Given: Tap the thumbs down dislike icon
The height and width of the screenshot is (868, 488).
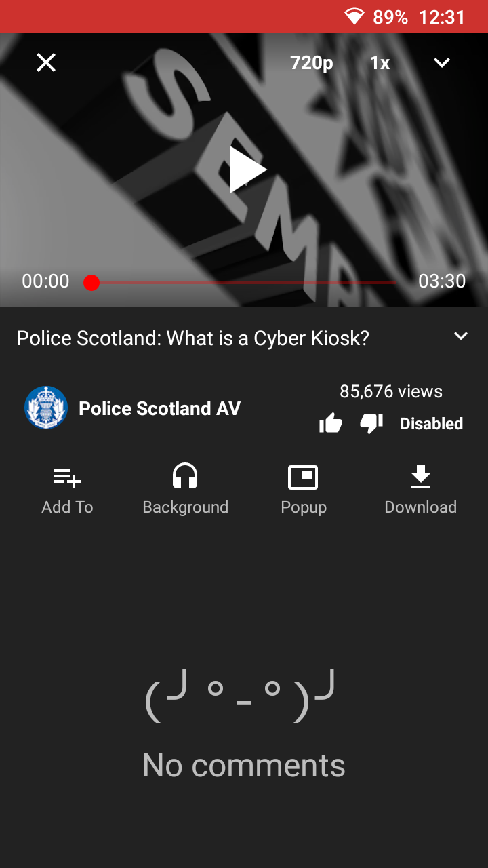Looking at the screenshot, I should click(x=371, y=424).
